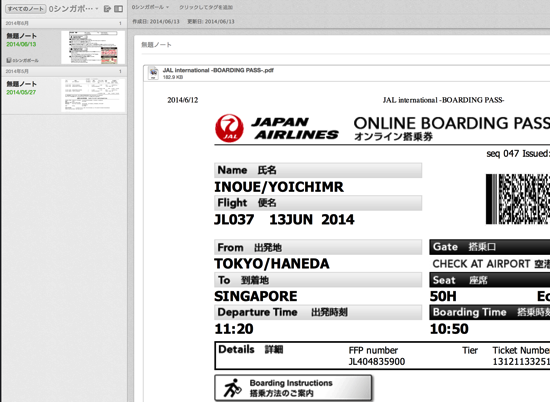Click the 更新日 2014/06/13 updated date
This screenshot has width=550, height=402.
pos(211,22)
